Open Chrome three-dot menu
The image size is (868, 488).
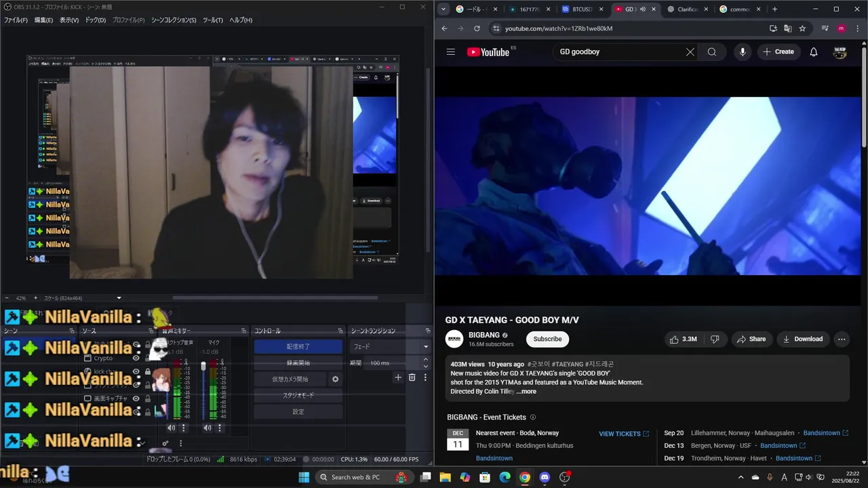(856, 28)
